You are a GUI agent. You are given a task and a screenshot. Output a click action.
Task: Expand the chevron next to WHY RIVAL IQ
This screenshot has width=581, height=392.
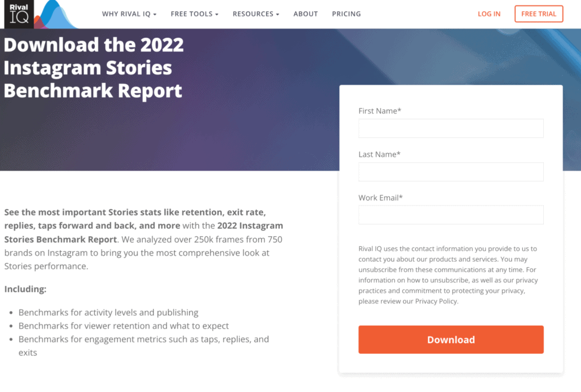pos(154,14)
